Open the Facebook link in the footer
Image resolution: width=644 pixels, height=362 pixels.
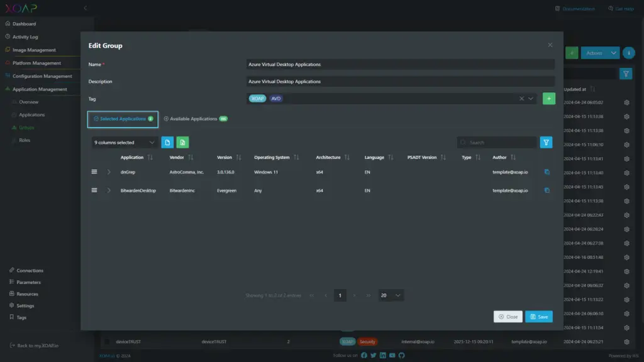pyautogui.click(x=364, y=356)
